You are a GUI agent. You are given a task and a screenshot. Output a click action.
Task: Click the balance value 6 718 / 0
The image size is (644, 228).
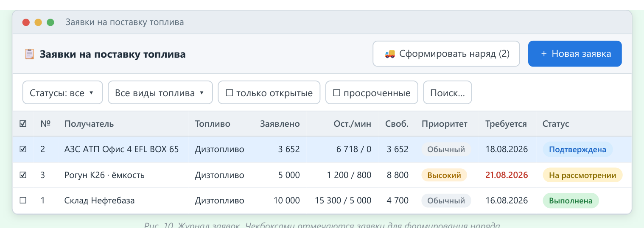pos(354,149)
